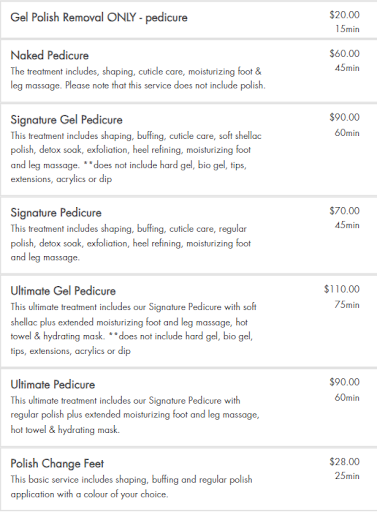The height and width of the screenshot is (512, 377).
Task: Click the 15min duration label
Action: point(347,29)
